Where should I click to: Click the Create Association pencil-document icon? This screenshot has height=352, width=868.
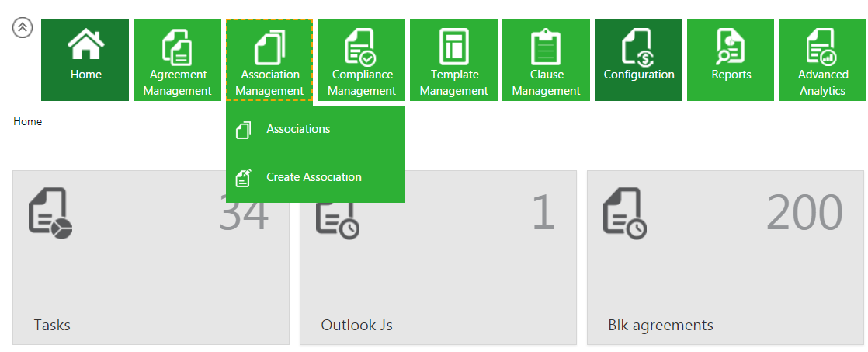[244, 178]
